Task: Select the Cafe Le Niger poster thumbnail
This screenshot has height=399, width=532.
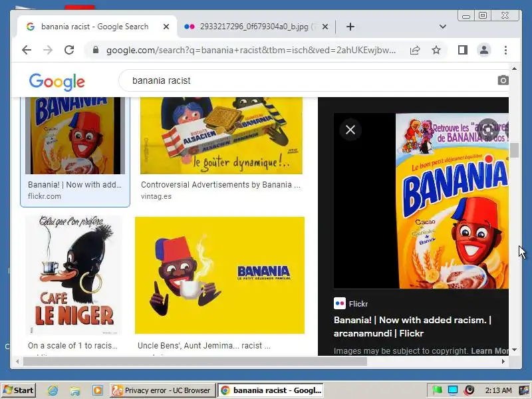Action: pos(74,275)
